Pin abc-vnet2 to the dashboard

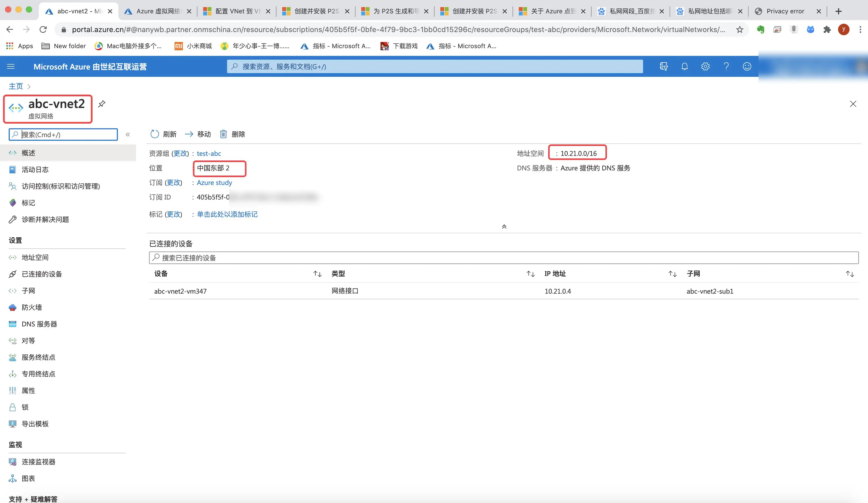(x=102, y=104)
